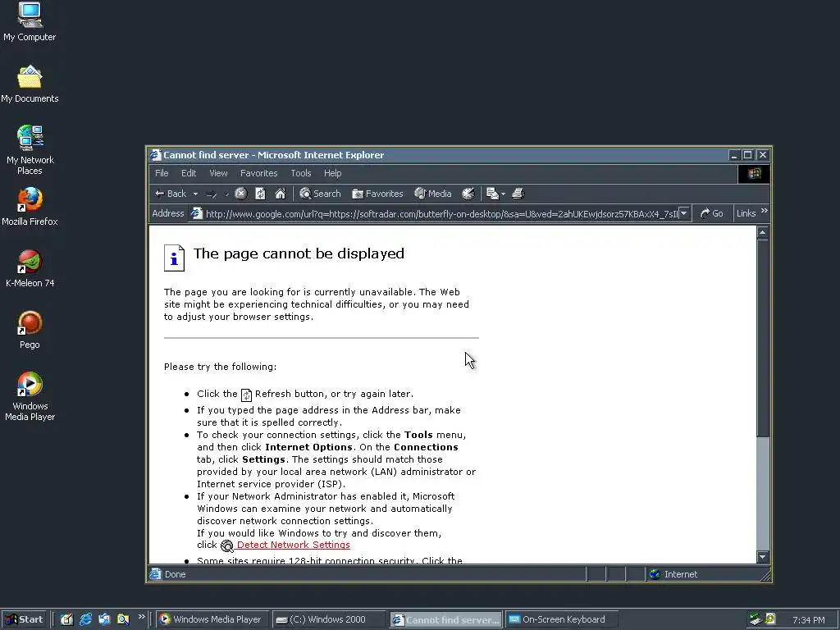The height and width of the screenshot is (630, 840).
Task: Click the magnifier icon beside Detect Network Settings
Action: click(227, 546)
